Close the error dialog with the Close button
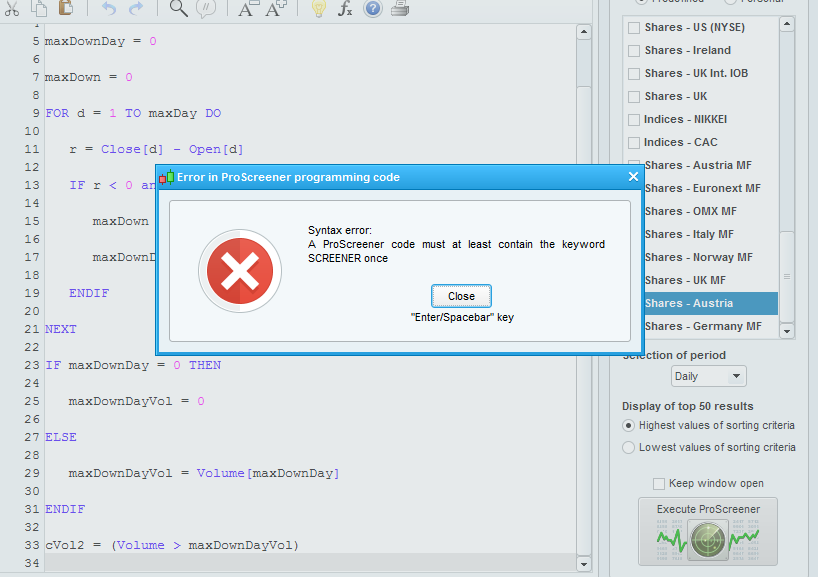The width and height of the screenshot is (818, 577). coord(461,296)
